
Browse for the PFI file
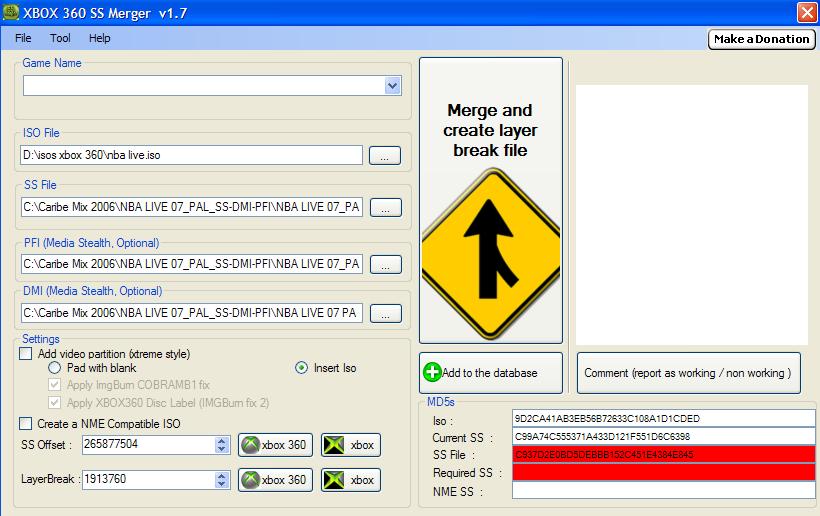click(x=386, y=265)
